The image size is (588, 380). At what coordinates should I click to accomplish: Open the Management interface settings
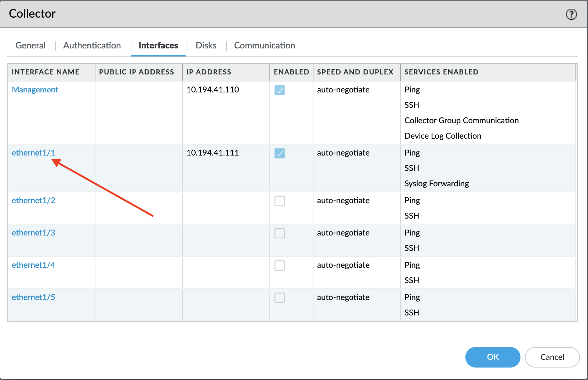pyautogui.click(x=35, y=89)
